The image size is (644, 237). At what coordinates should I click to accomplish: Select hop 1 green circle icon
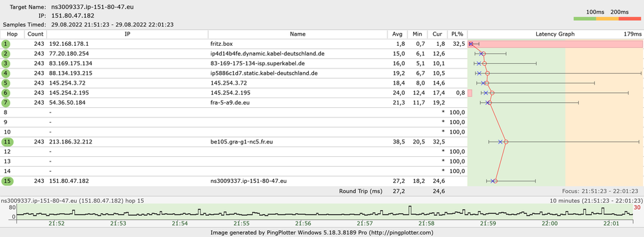pos(6,44)
